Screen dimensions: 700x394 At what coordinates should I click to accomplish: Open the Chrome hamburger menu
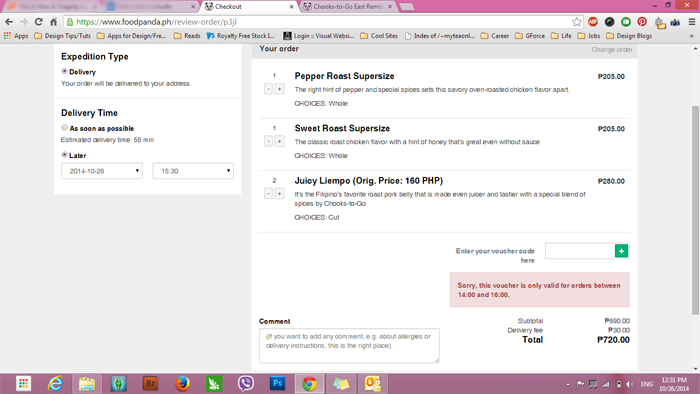tap(692, 22)
